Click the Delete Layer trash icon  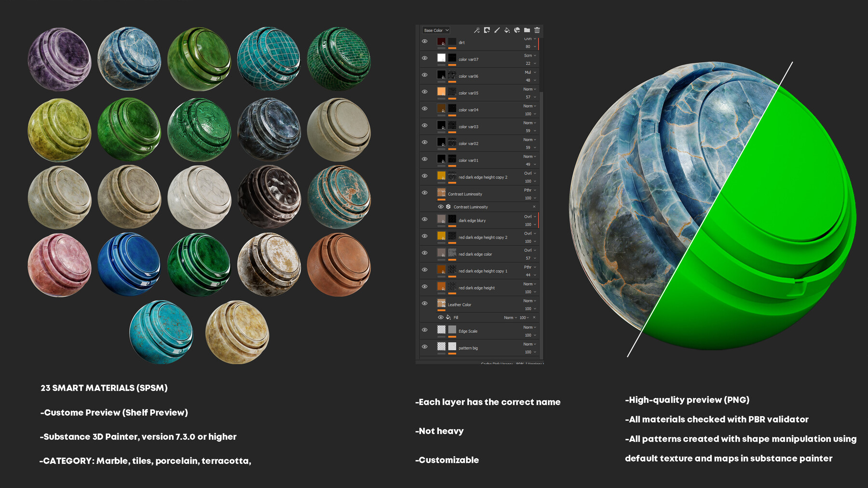[537, 30]
